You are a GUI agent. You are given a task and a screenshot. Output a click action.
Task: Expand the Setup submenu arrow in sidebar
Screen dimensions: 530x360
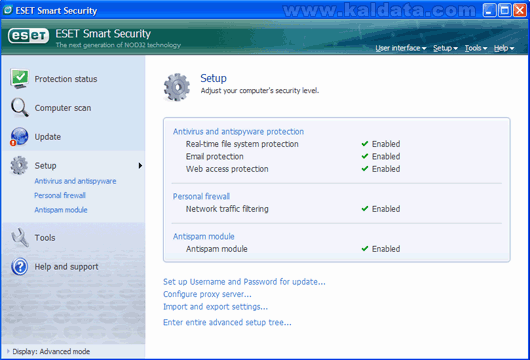click(x=140, y=165)
